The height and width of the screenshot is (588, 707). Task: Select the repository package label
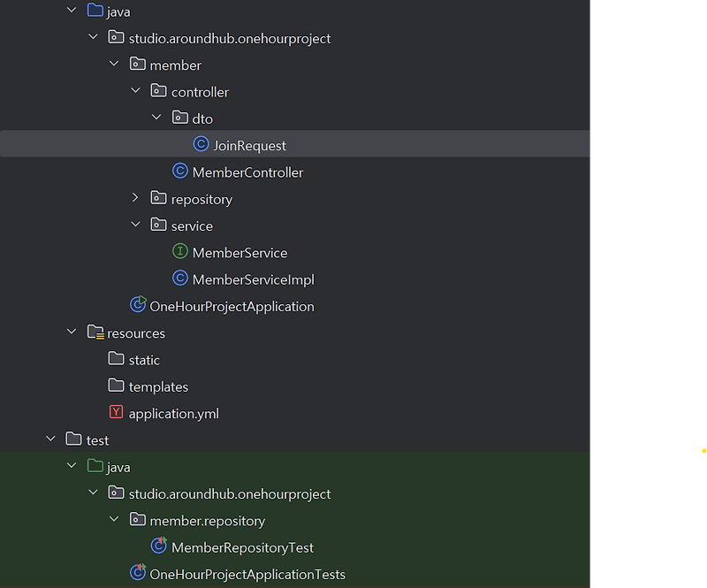pyautogui.click(x=201, y=200)
